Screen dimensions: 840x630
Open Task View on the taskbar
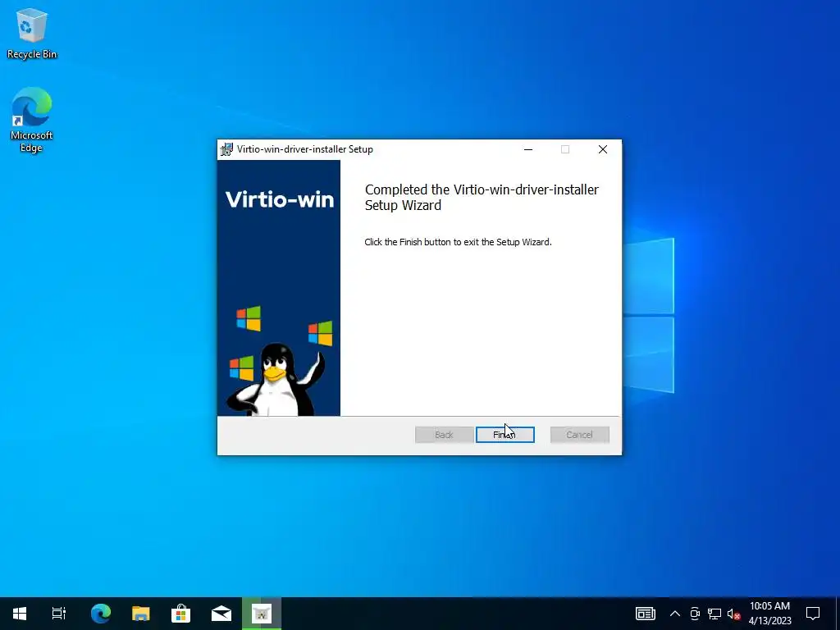59,613
